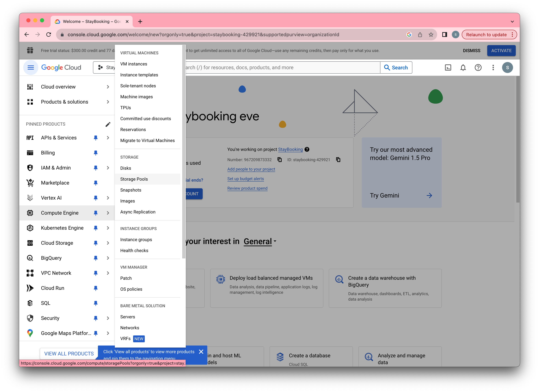Open the notifications bell
The width and height of the screenshot is (539, 392).
pyautogui.click(x=463, y=68)
